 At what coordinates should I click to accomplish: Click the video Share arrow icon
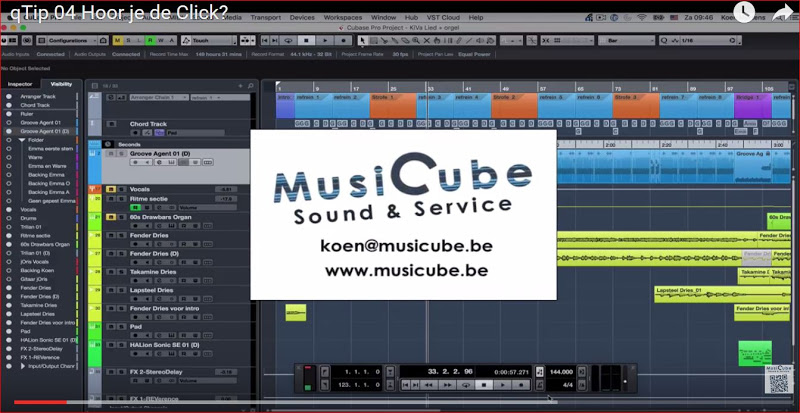783,12
